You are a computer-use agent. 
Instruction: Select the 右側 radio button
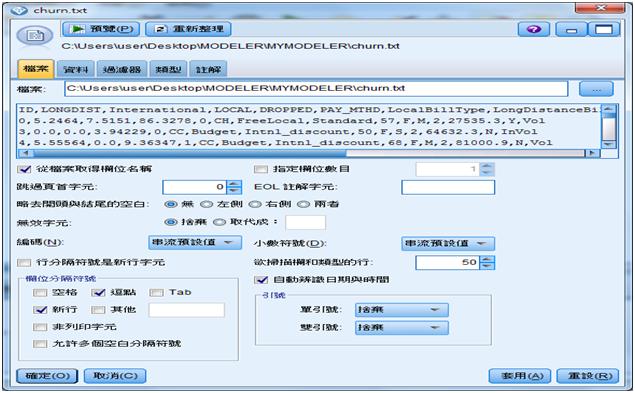point(255,204)
